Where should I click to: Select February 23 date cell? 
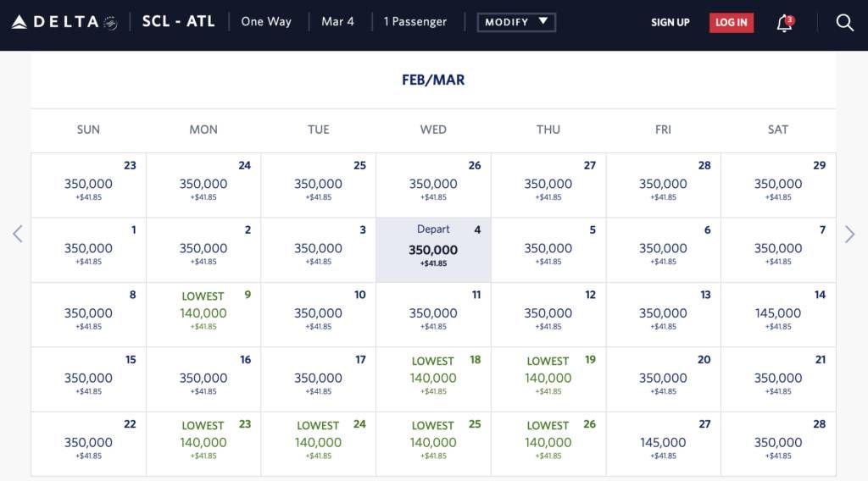(88, 185)
